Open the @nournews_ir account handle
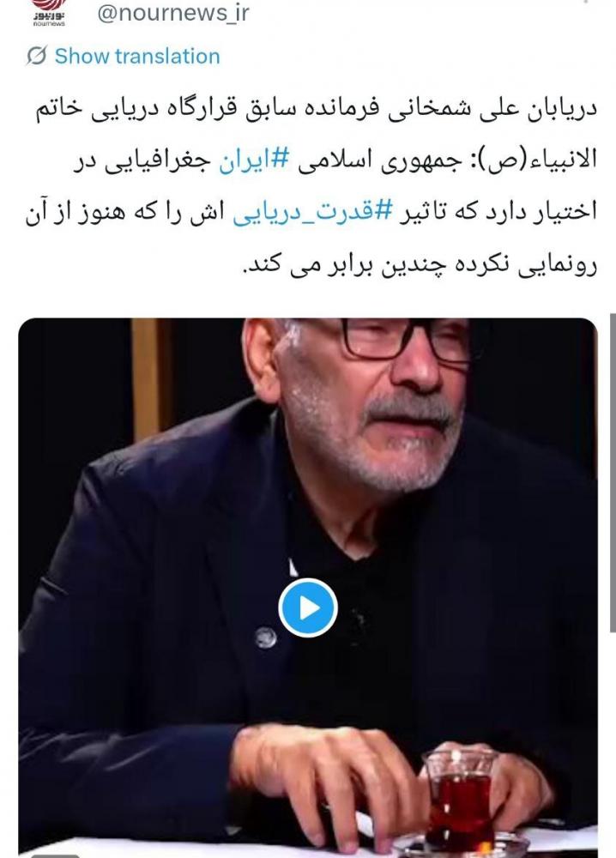 click(x=173, y=12)
